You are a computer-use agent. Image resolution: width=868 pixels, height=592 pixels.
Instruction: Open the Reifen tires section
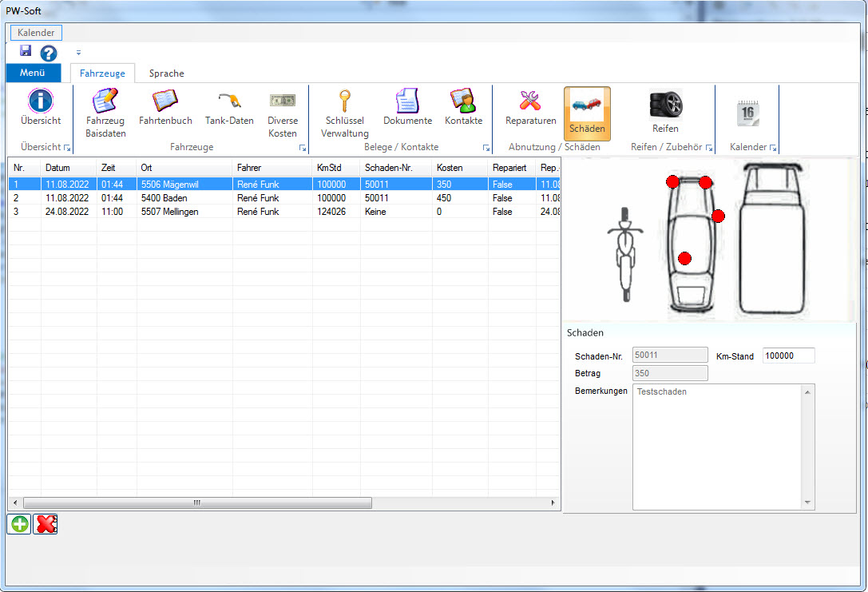(665, 112)
